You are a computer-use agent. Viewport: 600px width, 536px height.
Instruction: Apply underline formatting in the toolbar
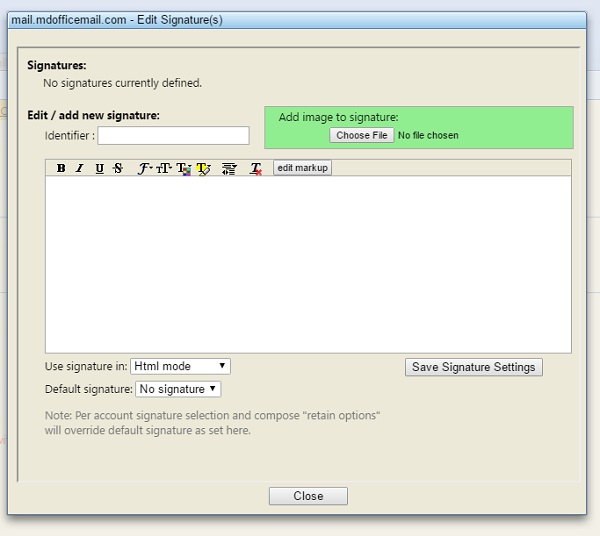click(99, 168)
